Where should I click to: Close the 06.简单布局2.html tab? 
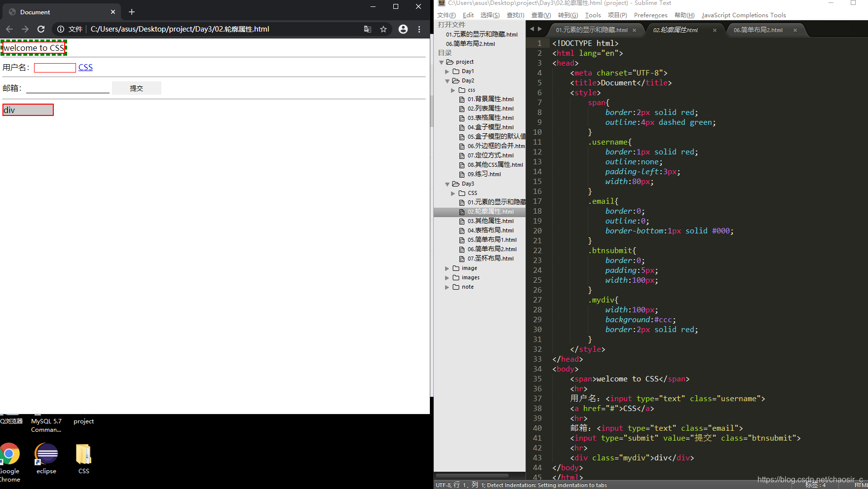[795, 30]
